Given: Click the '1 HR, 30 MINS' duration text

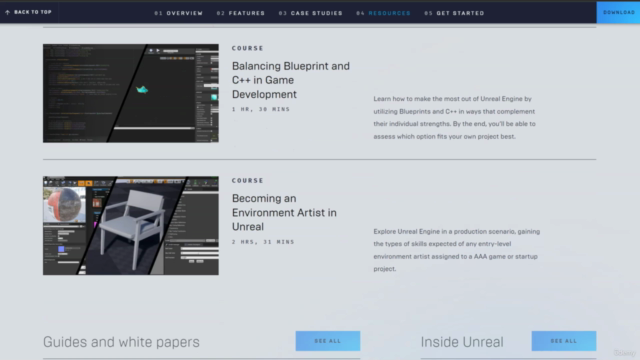Looking at the screenshot, I should tap(261, 109).
